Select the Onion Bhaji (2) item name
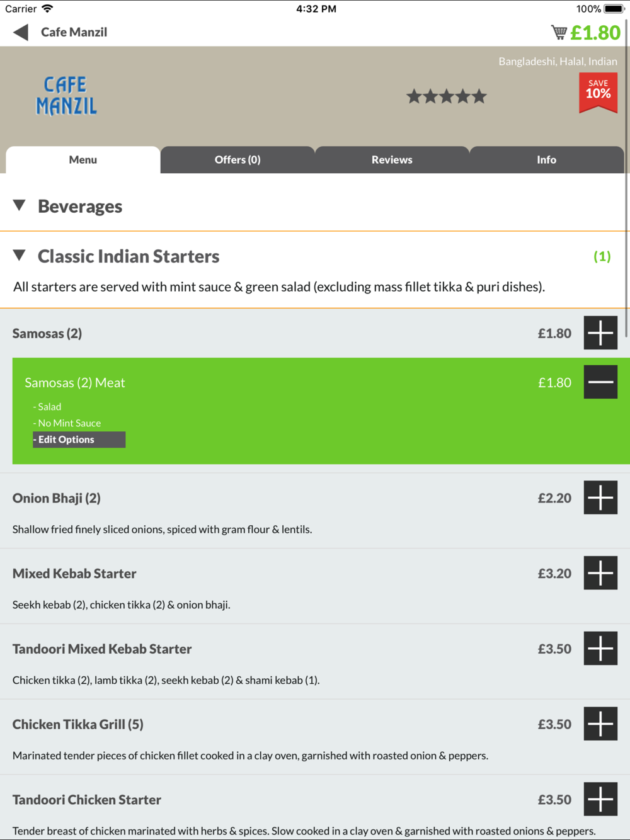 point(57,498)
